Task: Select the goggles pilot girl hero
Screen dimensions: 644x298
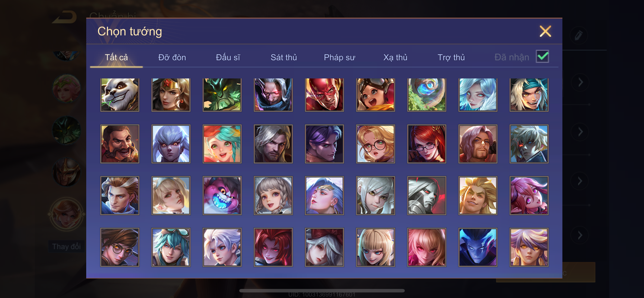Action: pos(376,95)
